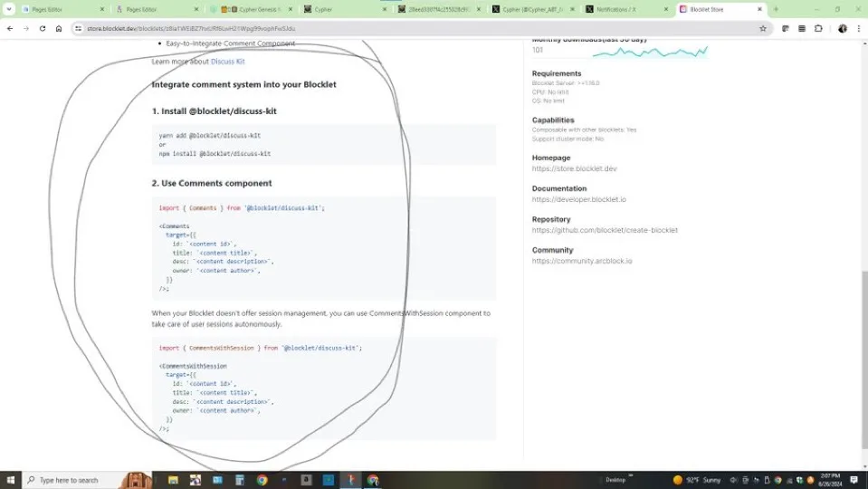
Task: Click the '1. Install @blocklet/discuss-kit' heading
Action: [214, 111]
